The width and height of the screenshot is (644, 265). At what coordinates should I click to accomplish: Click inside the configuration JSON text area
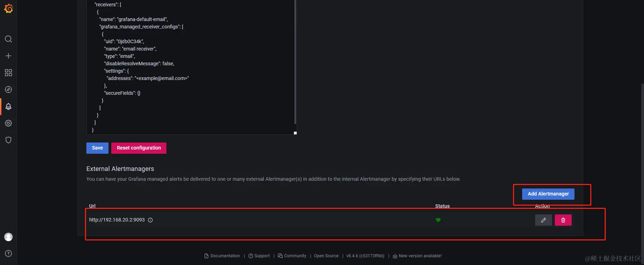(190, 67)
